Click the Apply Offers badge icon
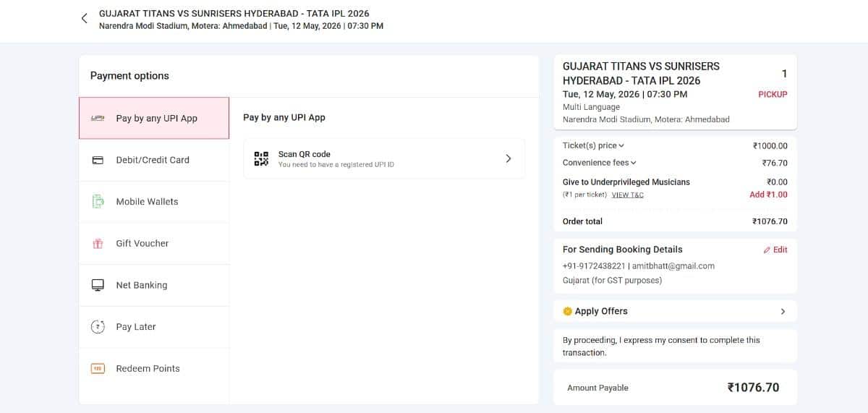The width and height of the screenshot is (868, 413). 568,312
